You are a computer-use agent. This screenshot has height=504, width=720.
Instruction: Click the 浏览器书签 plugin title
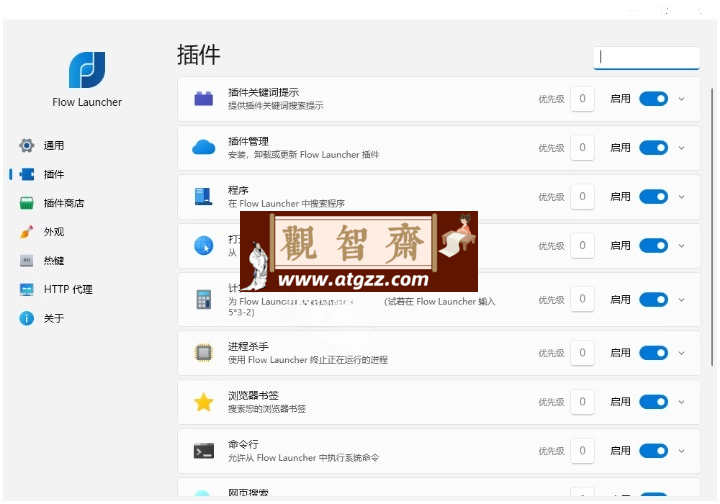[x=253, y=396]
